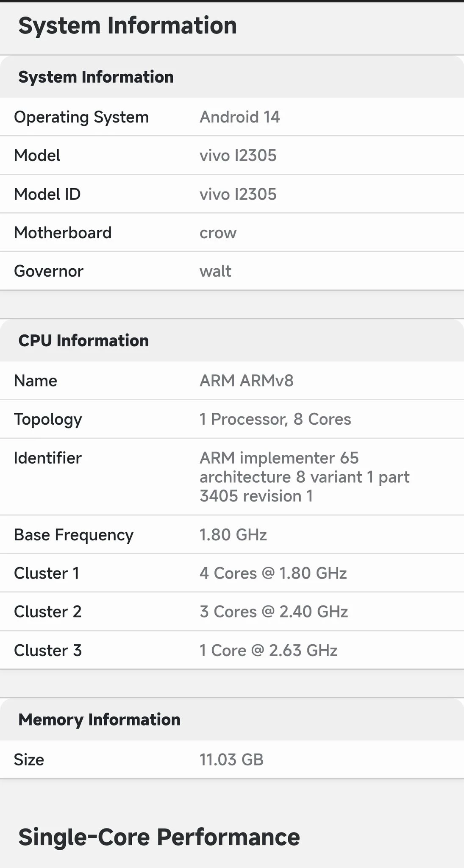Select the Memory Information section header

click(x=99, y=720)
